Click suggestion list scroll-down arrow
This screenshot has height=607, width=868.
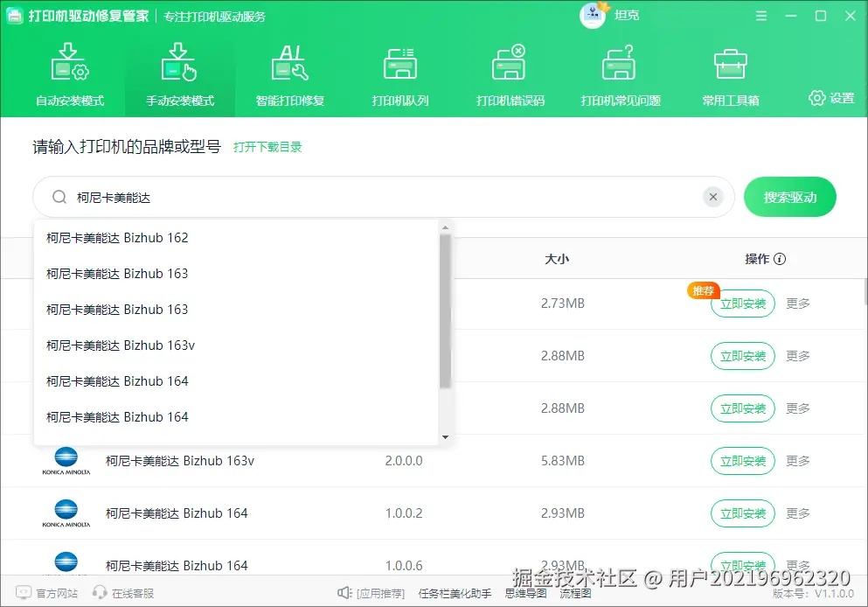pos(445,437)
